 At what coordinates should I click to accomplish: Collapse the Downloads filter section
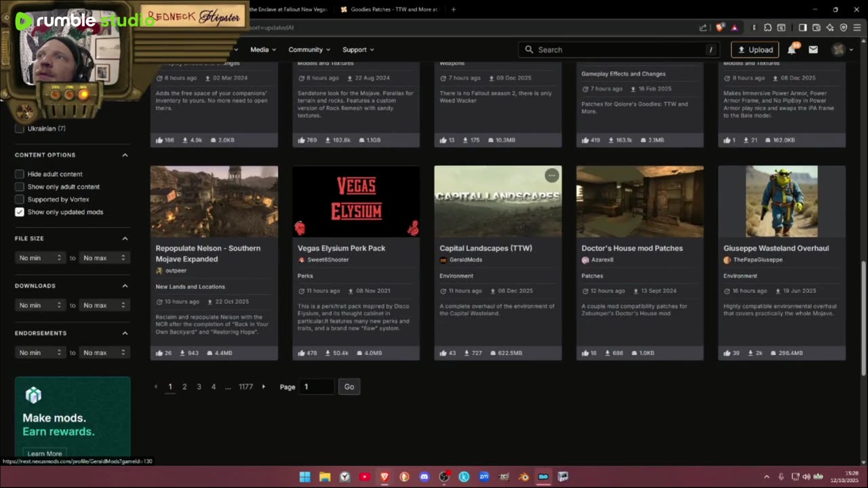pos(125,286)
